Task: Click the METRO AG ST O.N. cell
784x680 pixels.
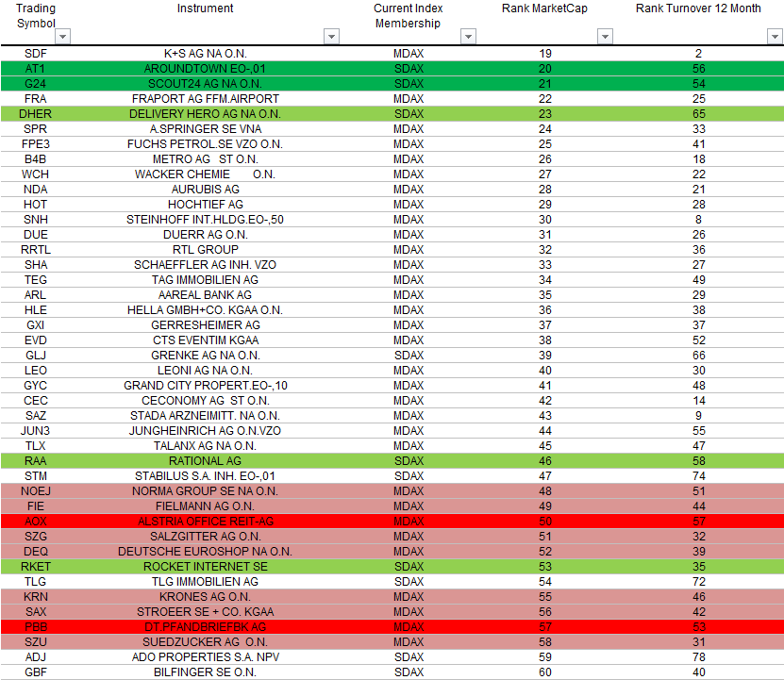Action: coord(205,159)
